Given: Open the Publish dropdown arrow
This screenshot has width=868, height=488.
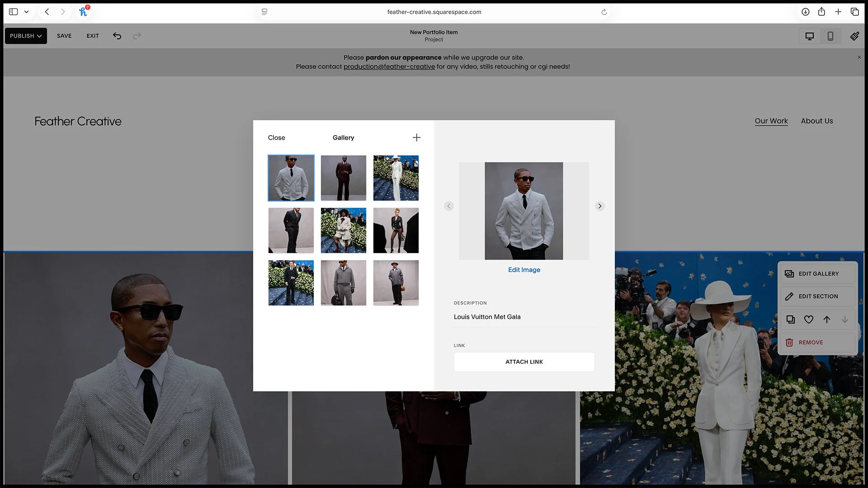Looking at the screenshot, I should 39,36.
